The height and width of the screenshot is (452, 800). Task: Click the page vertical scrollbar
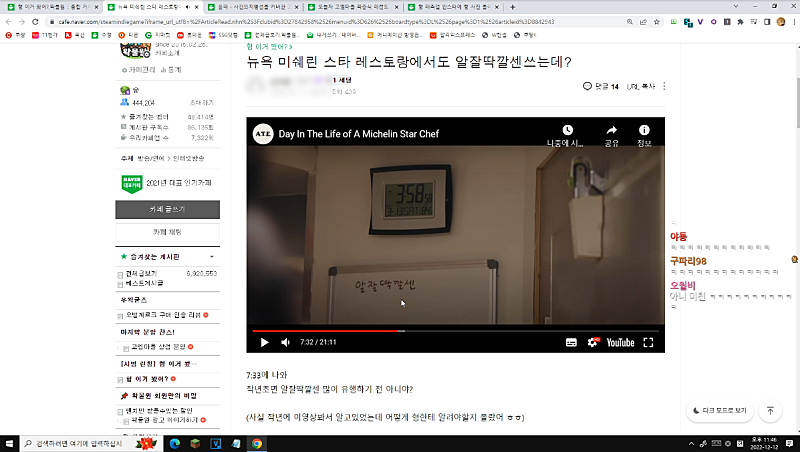coord(797,103)
